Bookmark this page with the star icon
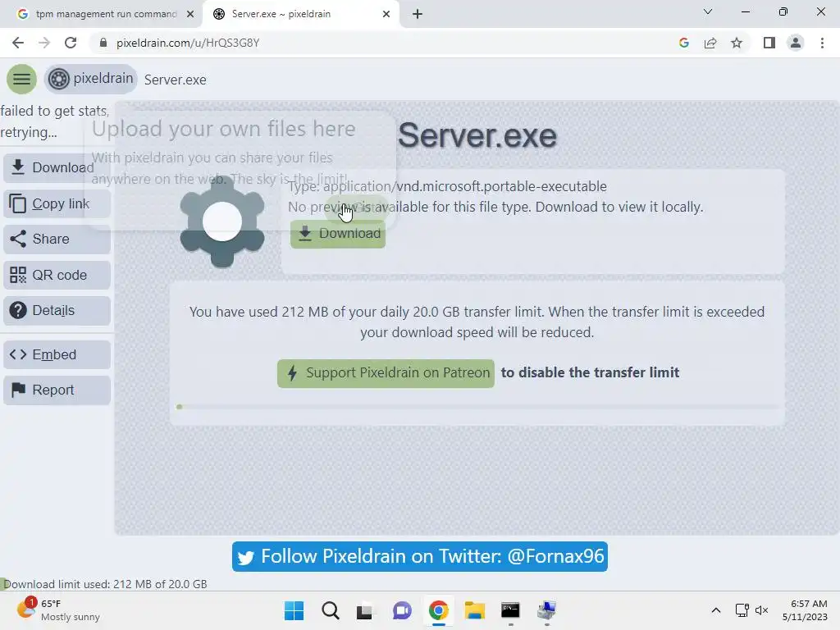The image size is (840, 630). tap(737, 43)
